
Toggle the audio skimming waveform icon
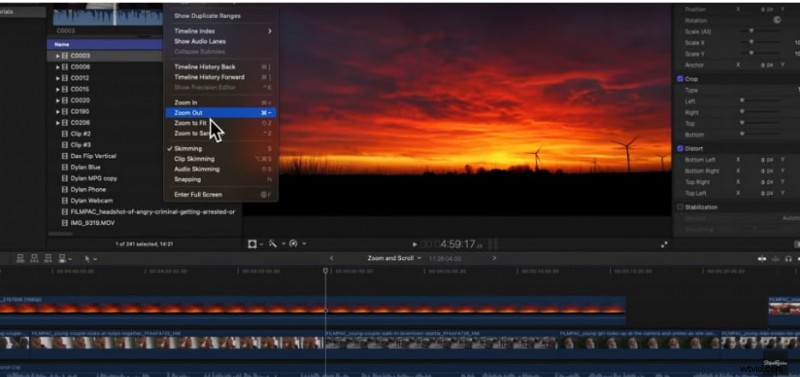coord(776,259)
